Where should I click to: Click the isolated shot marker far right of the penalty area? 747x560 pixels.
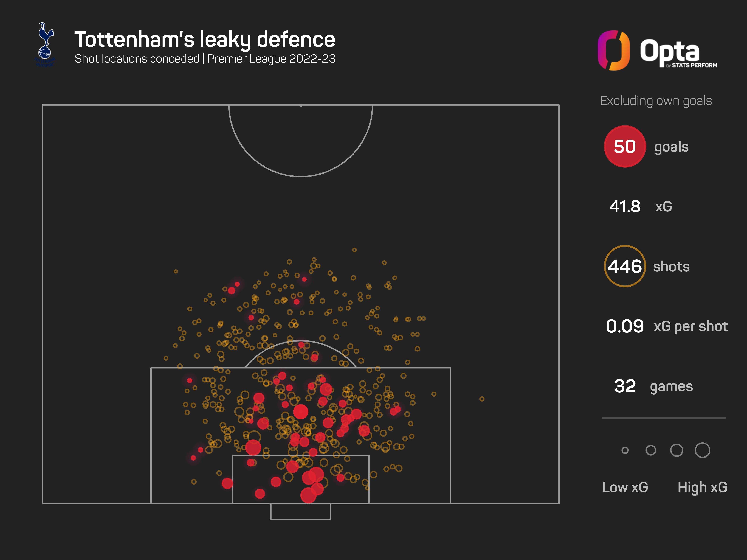click(x=482, y=399)
